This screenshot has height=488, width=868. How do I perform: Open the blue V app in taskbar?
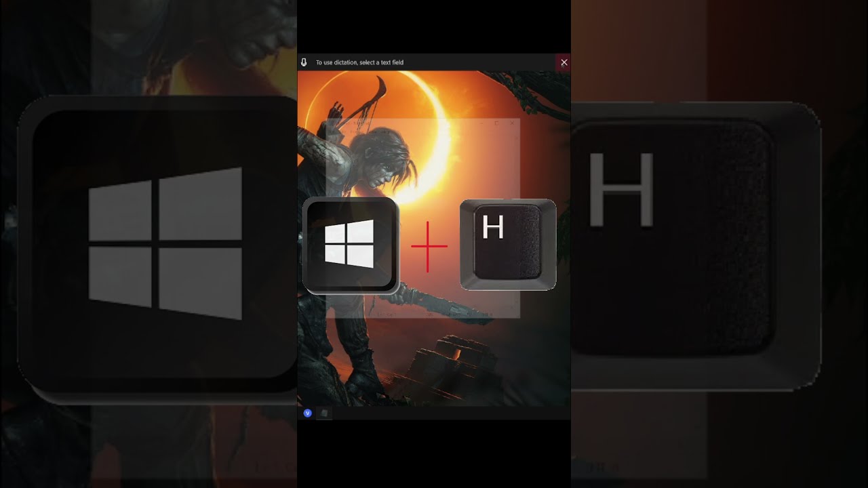pyautogui.click(x=307, y=413)
